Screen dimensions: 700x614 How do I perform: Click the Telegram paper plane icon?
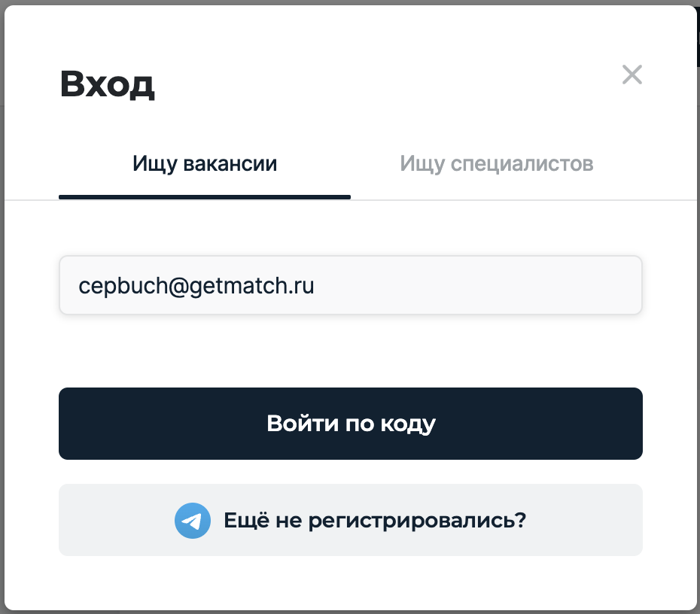(x=193, y=520)
